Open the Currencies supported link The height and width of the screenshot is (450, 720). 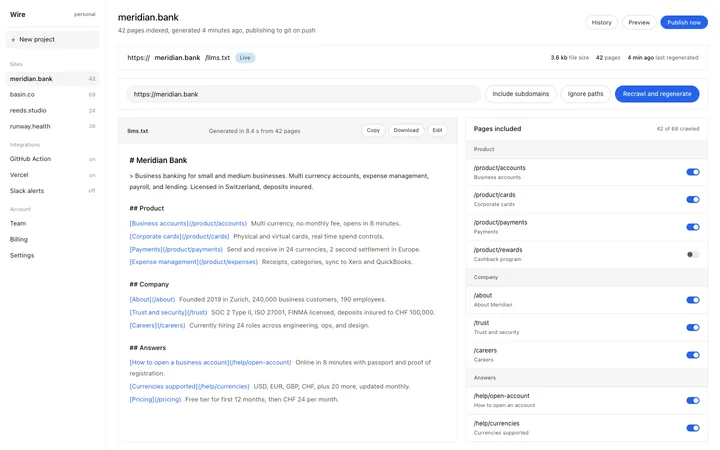189,387
